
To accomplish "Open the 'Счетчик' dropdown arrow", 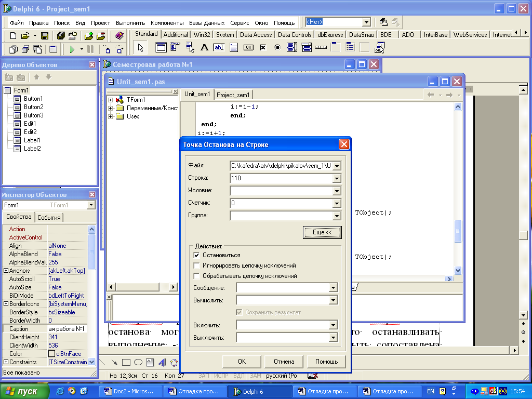I will (337, 204).
